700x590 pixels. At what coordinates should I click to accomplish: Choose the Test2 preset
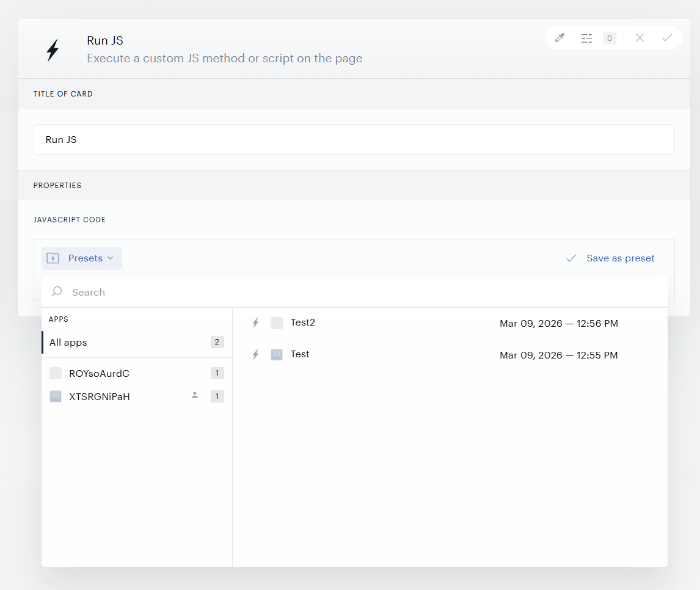[450, 322]
